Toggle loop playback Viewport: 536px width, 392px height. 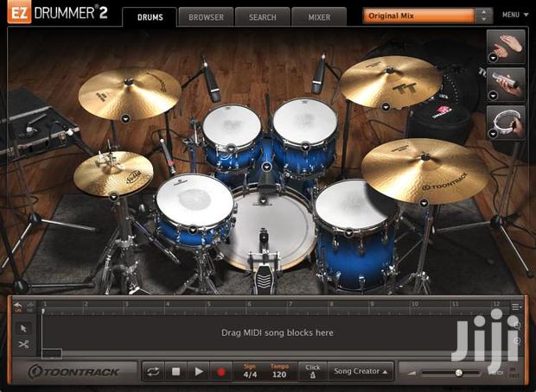(153, 371)
